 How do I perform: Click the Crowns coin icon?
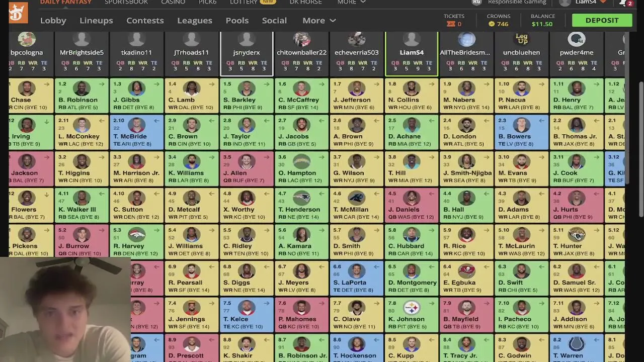point(491,24)
